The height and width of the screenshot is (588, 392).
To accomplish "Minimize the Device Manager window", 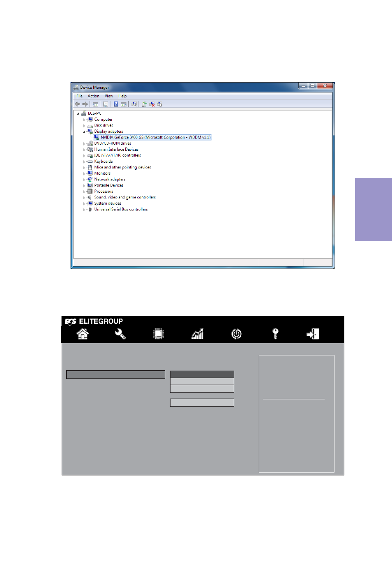I will 303,86.
